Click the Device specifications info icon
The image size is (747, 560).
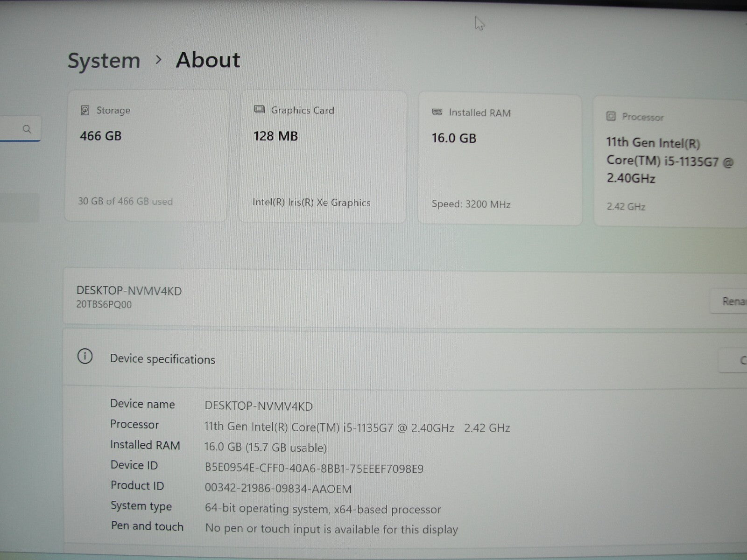click(x=85, y=357)
